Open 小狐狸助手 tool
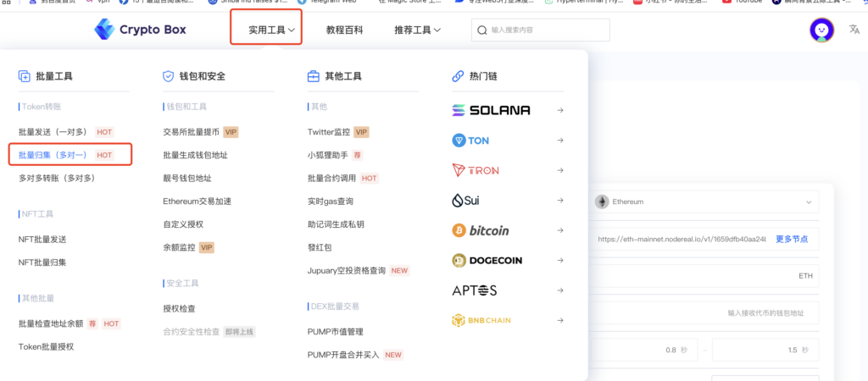Viewport: 868px width, 381px height. pyautogui.click(x=328, y=156)
